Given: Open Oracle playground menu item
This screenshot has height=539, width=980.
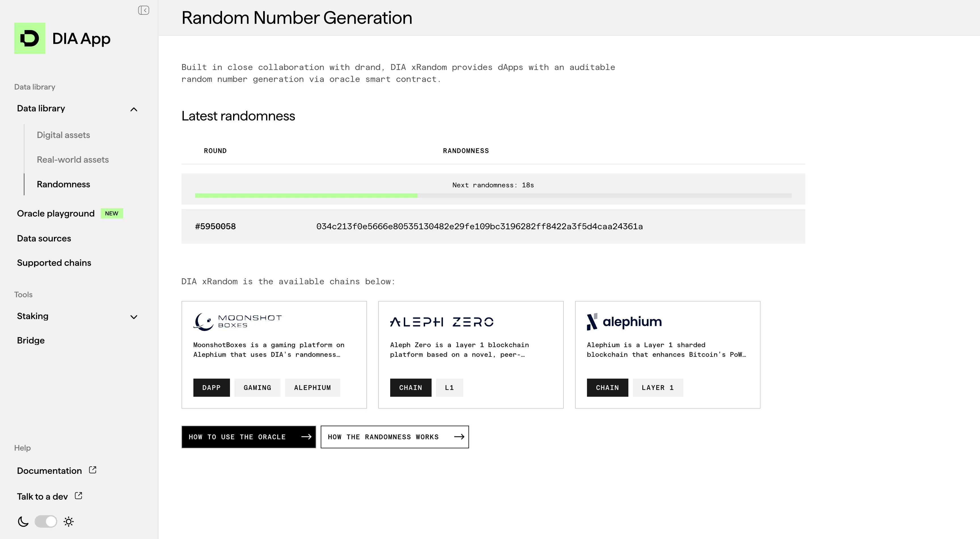Looking at the screenshot, I should click(56, 214).
